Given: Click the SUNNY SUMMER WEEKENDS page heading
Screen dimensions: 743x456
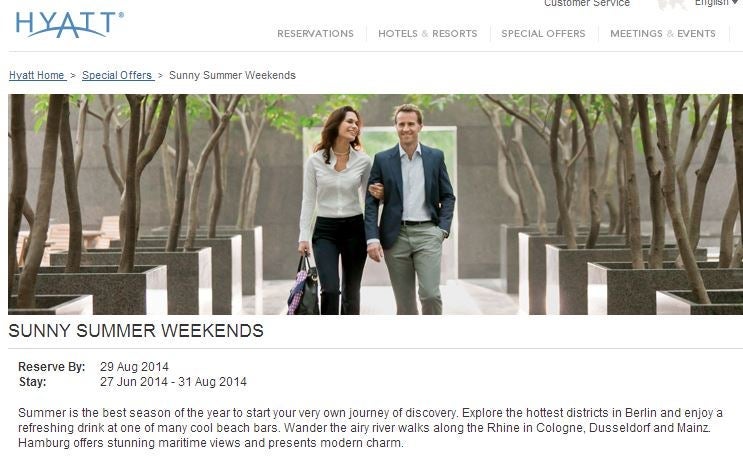Looking at the screenshot, I should 136,330.
